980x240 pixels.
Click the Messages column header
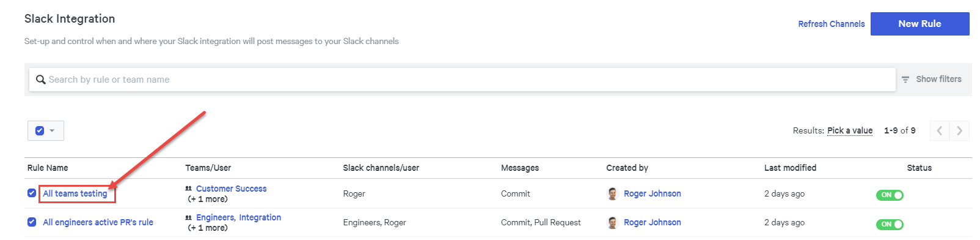click(520, 168)
